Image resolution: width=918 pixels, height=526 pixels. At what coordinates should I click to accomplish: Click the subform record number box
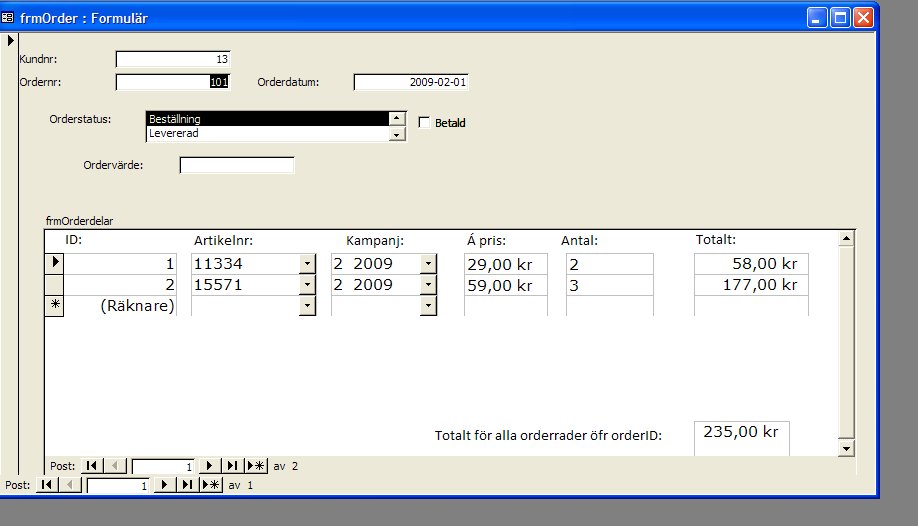click(x=163, y=466)
